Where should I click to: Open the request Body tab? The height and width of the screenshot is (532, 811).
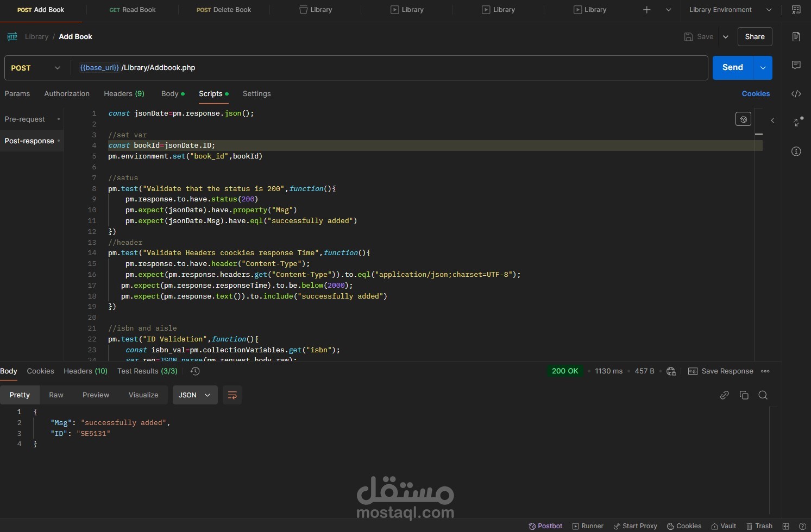point(173,94)
